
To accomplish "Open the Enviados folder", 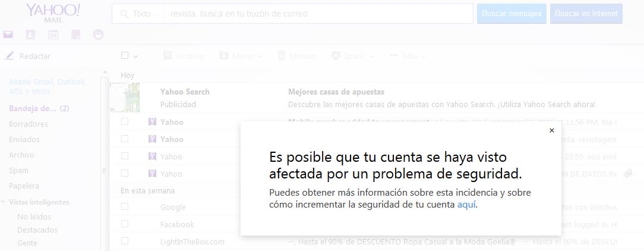I will point(24,140).
